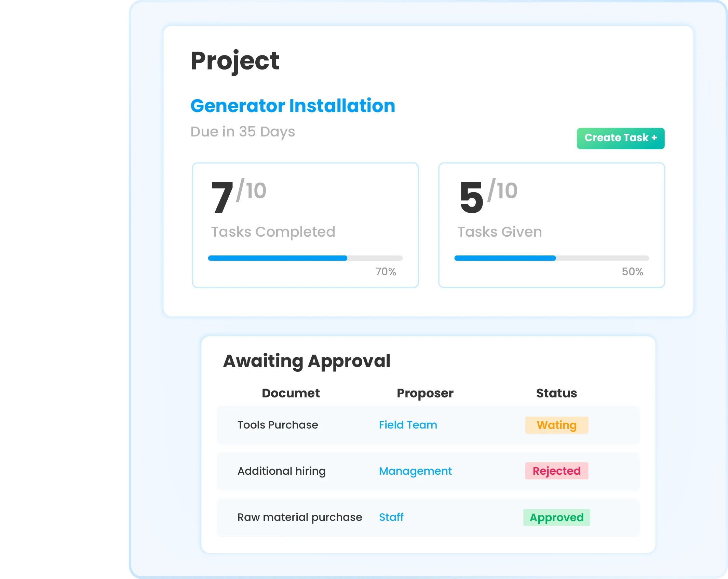Click the Tasks Given progress bar
Viewport: 728px width, 579px height.
click(x=551, y=258)
